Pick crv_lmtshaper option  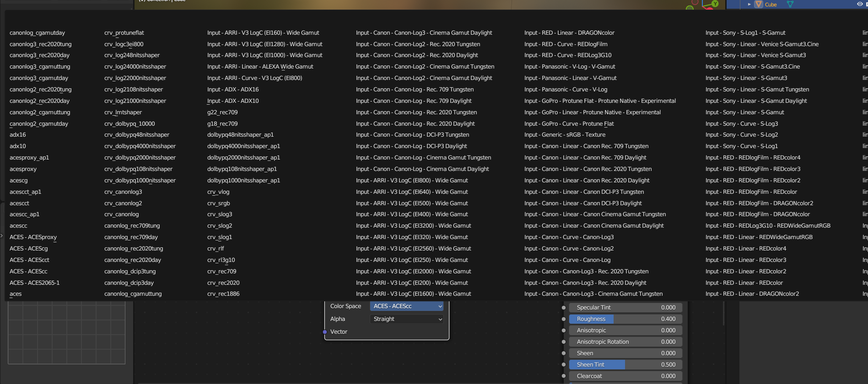point(123,112)
